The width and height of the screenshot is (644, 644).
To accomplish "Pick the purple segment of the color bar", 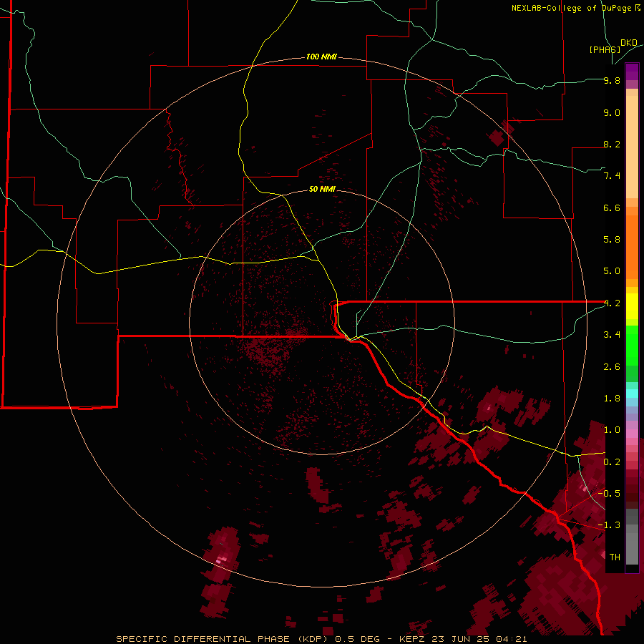I will pyautogui.click(x=632, y=72).
